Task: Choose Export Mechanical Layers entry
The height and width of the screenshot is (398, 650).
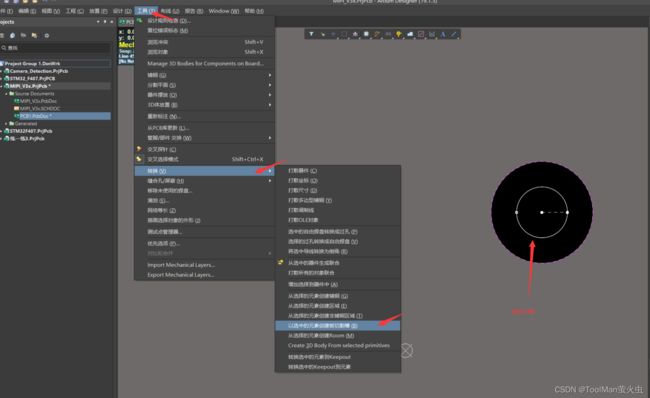Action: [205, 275]
